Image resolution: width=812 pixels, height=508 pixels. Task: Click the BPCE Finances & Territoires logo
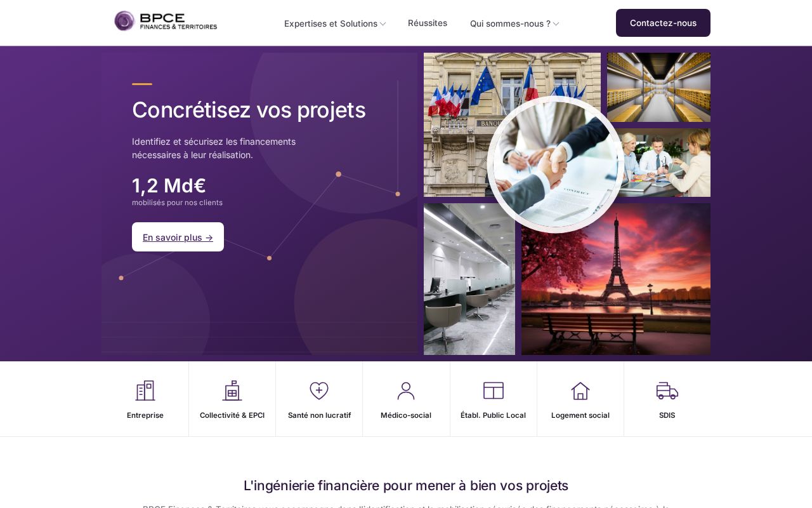(x=166, y=21)
